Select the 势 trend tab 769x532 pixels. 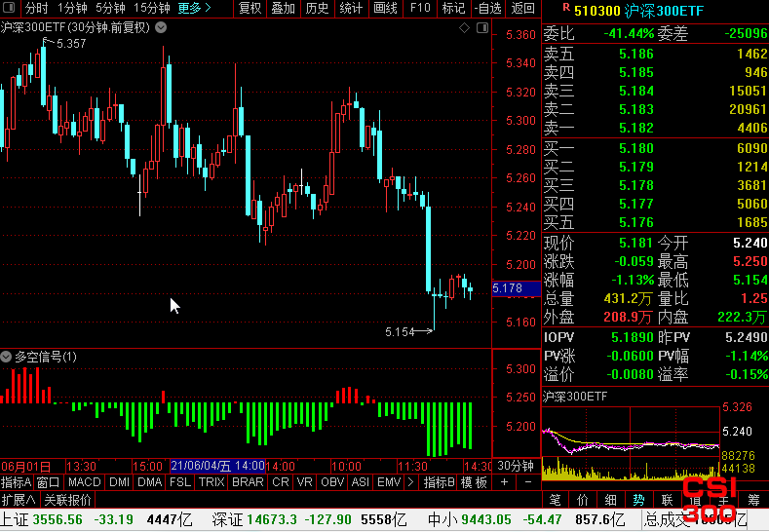click(x=638, y=500)
